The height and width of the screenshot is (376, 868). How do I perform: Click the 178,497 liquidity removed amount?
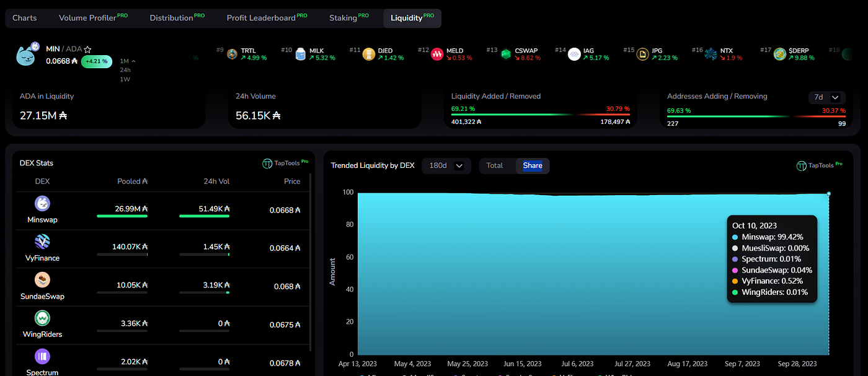coord(614,122)
